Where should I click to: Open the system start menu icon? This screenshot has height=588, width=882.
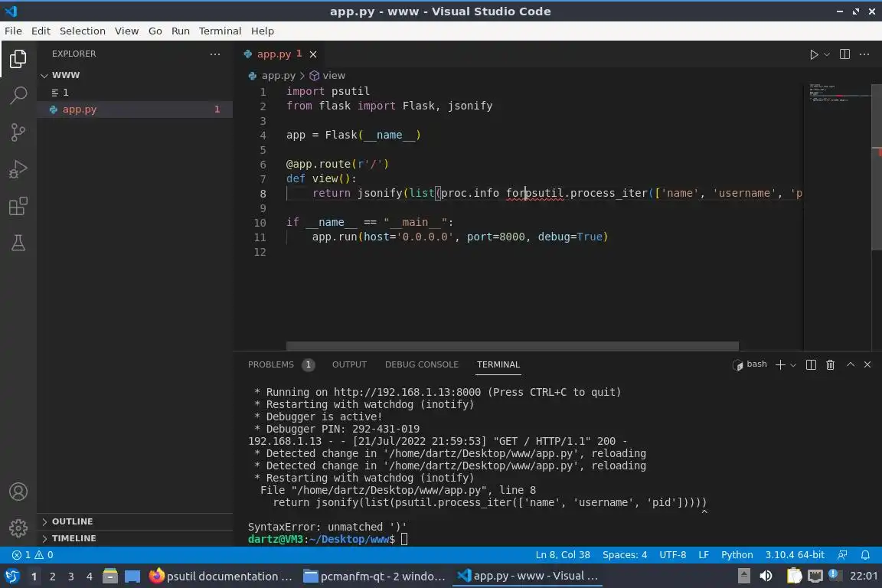[11, 577]
